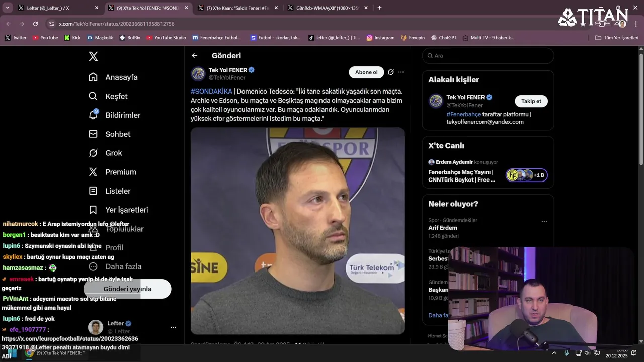Click the #SONDAKİKA hashtag in the post
644x362 pixels.
coord(211,91)
